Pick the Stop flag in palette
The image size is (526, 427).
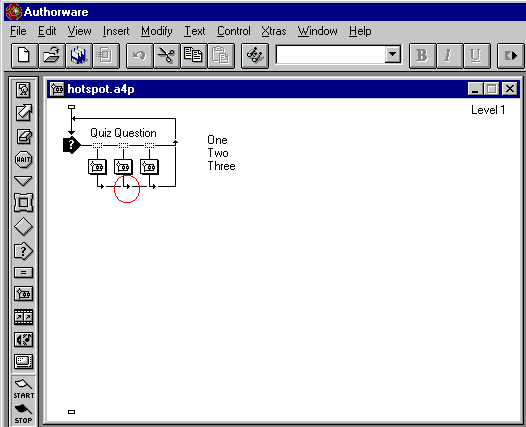pyautogui.click(x=23, y=414)
